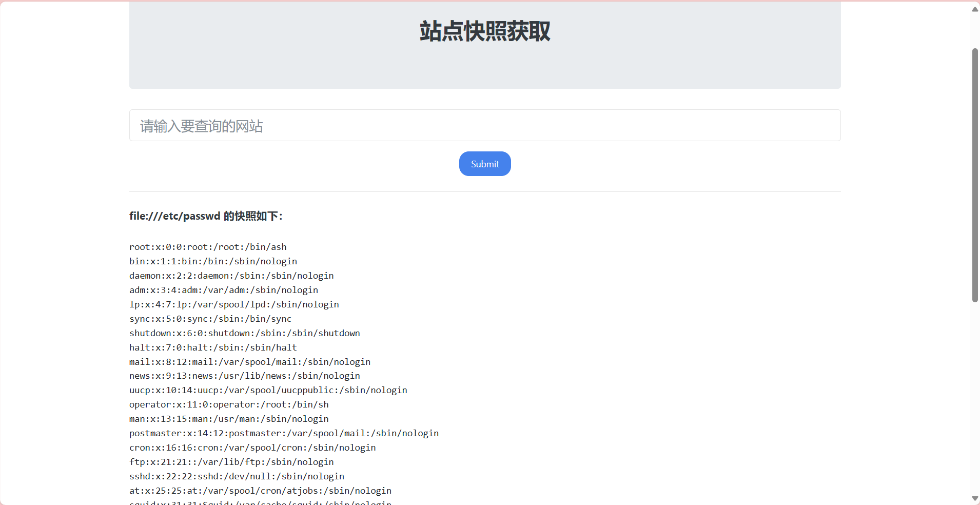Click the file:///etc/passwd snapshot heading

pos(206,216)
